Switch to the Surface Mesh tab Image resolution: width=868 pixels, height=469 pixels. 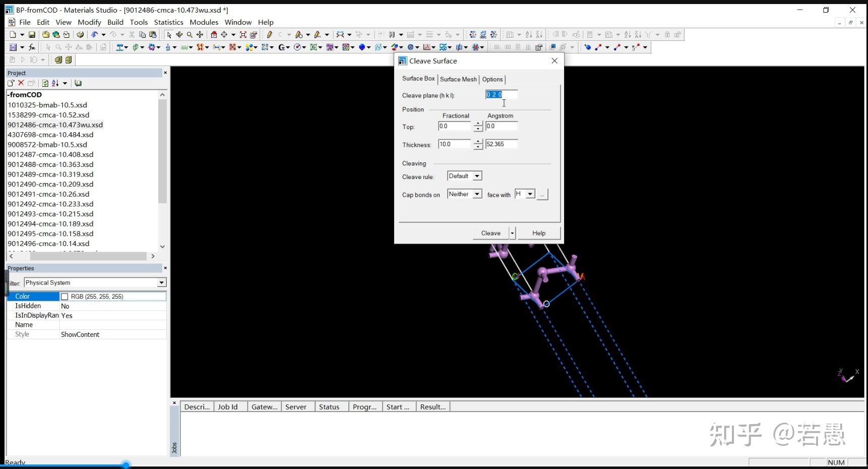[458, 79]
